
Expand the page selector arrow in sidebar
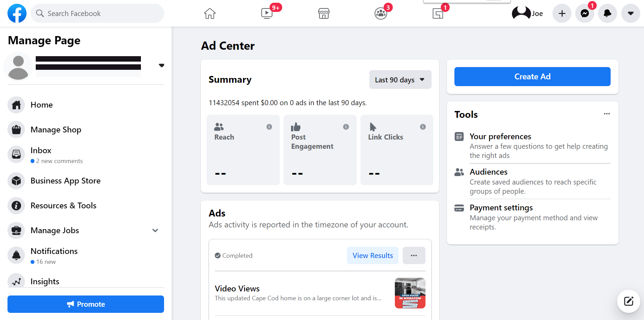click(x=162, y=65)
